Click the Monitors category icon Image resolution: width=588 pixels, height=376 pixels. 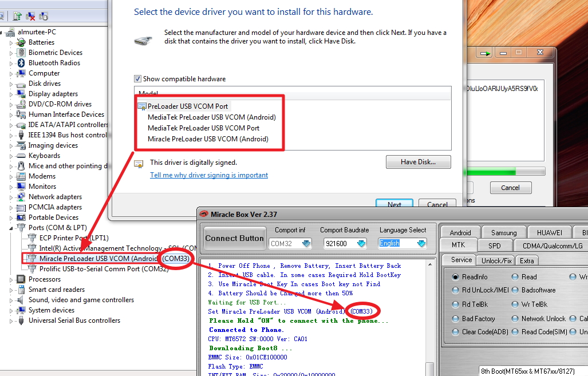[21, 187]
